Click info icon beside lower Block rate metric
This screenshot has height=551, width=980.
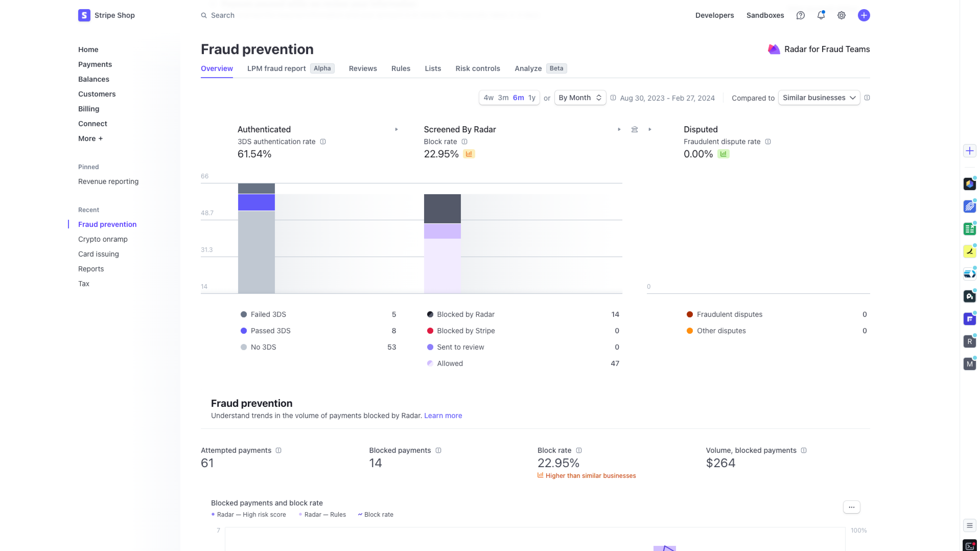click(x=579, y=450)
